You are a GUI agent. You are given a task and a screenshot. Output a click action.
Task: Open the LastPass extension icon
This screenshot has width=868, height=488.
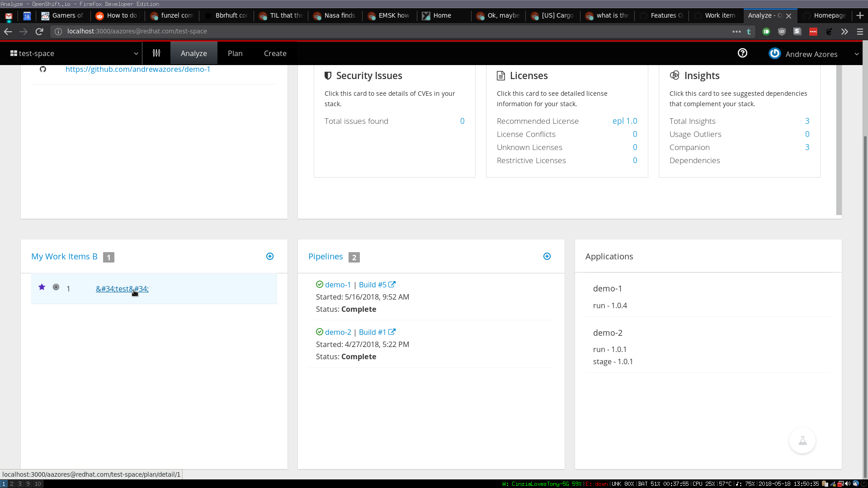[x=814, y=32]
